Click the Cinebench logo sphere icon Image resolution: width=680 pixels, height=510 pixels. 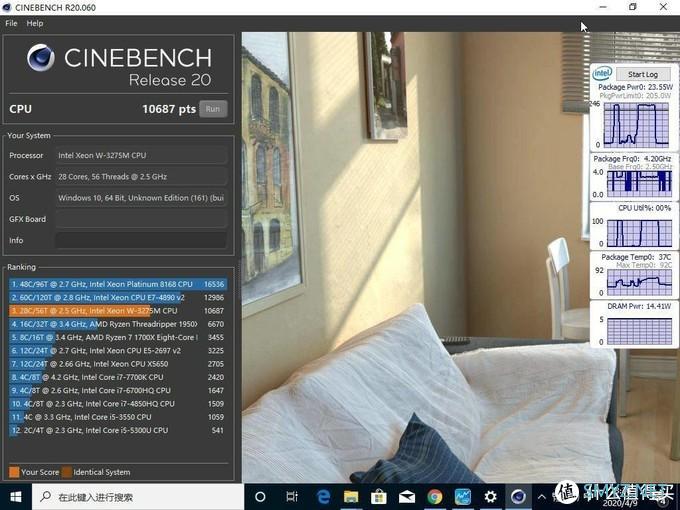pyautogui.click(x=41, y=58)
